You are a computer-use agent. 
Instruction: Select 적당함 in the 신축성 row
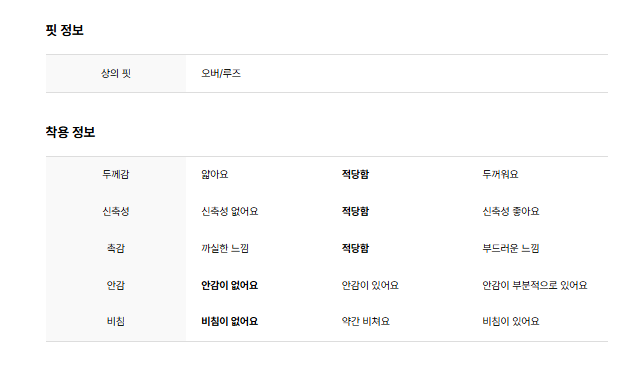pos(355,211)
